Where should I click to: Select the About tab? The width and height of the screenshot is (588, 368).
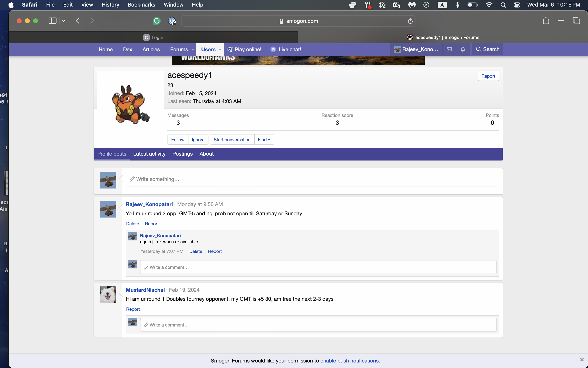click(x=207, y=154)
